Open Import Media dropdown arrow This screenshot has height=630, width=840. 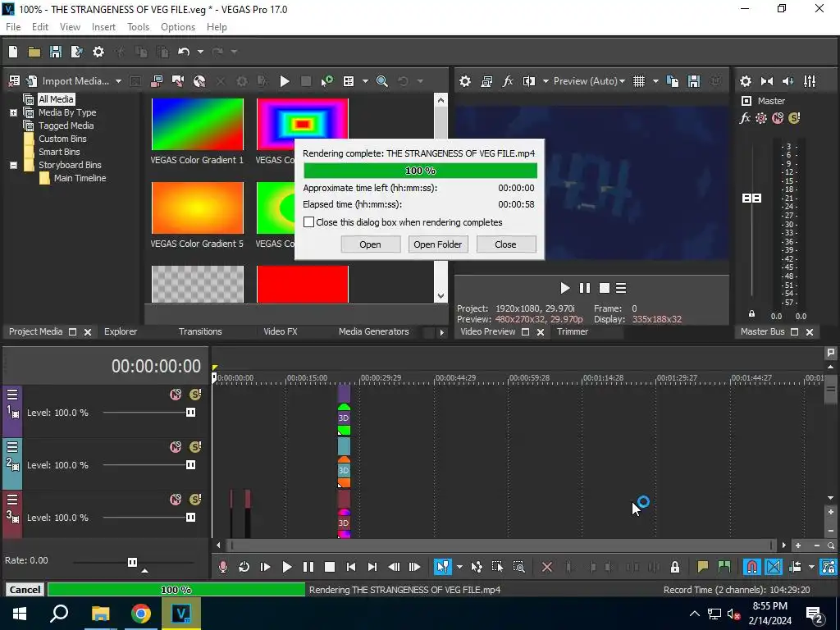click(118, 81)
